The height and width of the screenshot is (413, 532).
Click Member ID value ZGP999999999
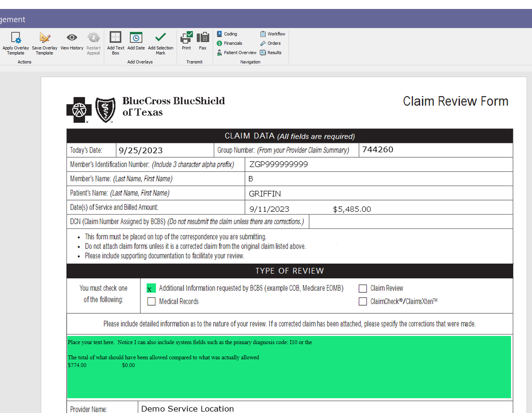pos(278,164)
